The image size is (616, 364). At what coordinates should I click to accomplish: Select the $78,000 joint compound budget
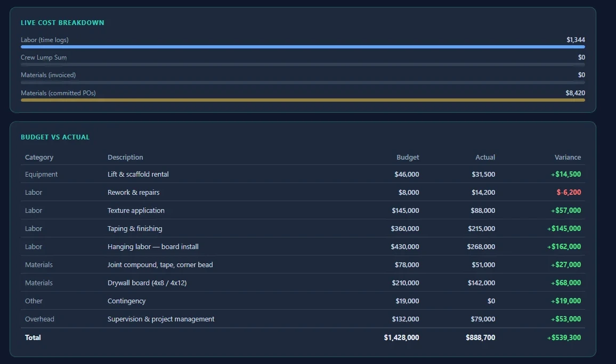tap(407, 265)
